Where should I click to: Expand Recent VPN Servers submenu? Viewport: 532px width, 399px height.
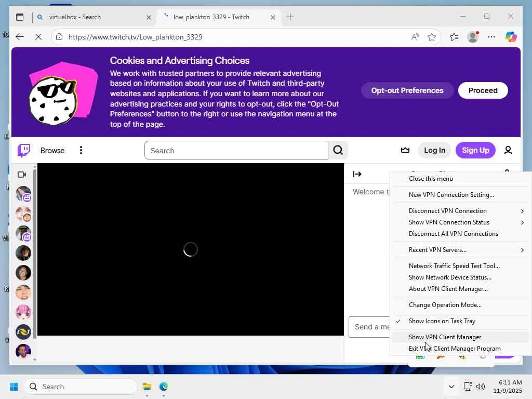pyautogui.click(x=461, y=250)
